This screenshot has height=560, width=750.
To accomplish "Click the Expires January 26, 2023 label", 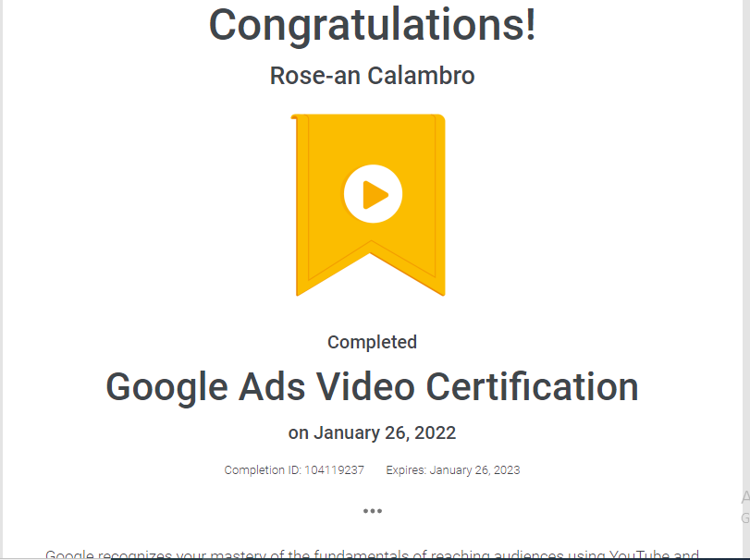I will [452, 469].
